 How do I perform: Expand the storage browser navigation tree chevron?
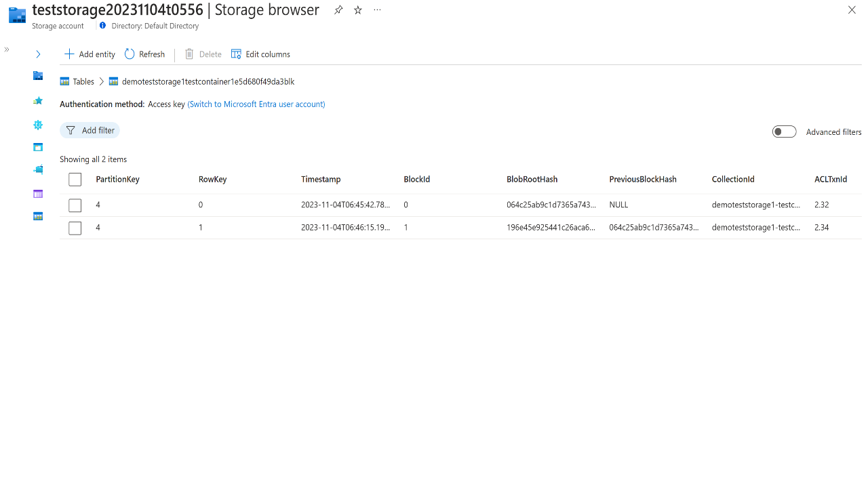pyautogui.click(x=38, y=54)
